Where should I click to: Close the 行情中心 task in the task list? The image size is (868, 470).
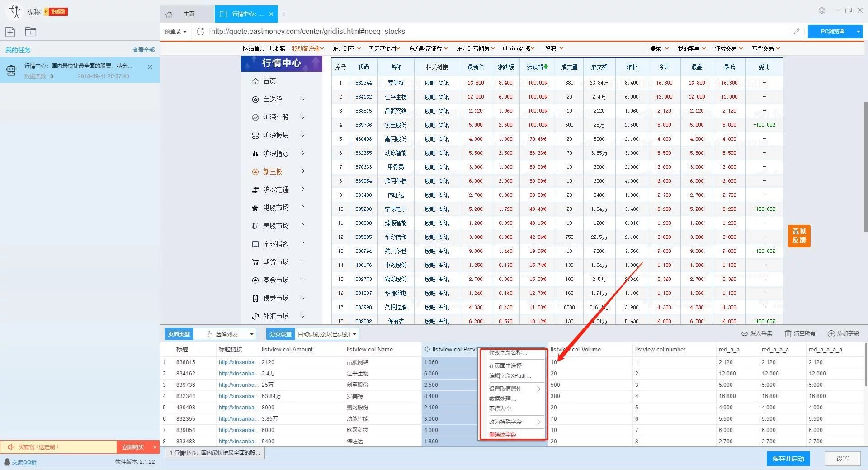[150, 67]
